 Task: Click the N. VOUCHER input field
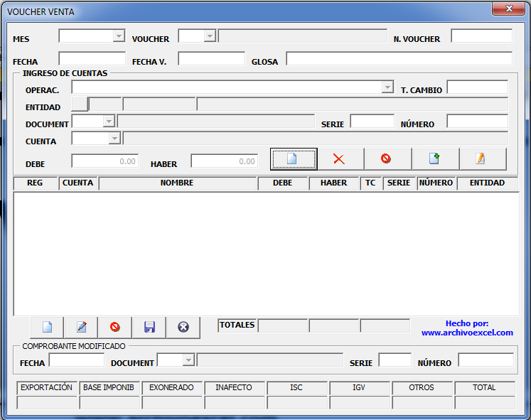481,36
